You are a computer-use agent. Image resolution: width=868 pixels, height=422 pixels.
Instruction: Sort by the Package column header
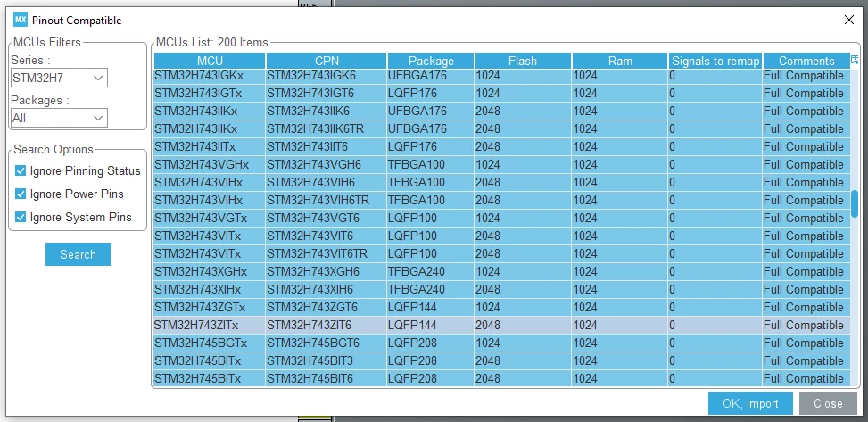tap(431, 61)
